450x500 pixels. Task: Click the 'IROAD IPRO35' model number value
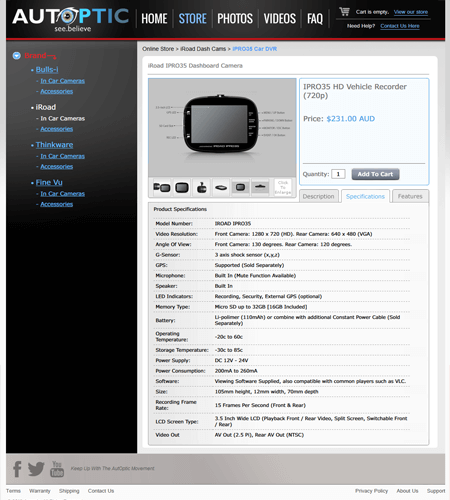pyautogui.click(x=233, y=224)
